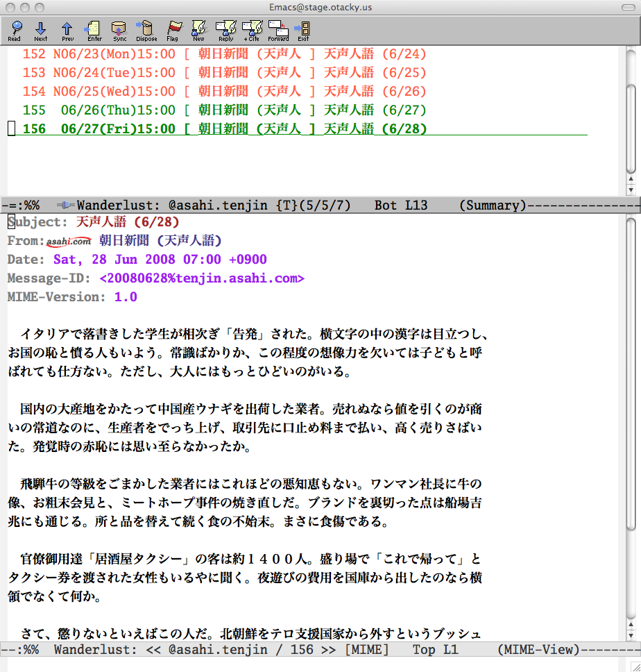Go to Prev message icon
The height and width of the screenshot is (672, 641).
67,31
